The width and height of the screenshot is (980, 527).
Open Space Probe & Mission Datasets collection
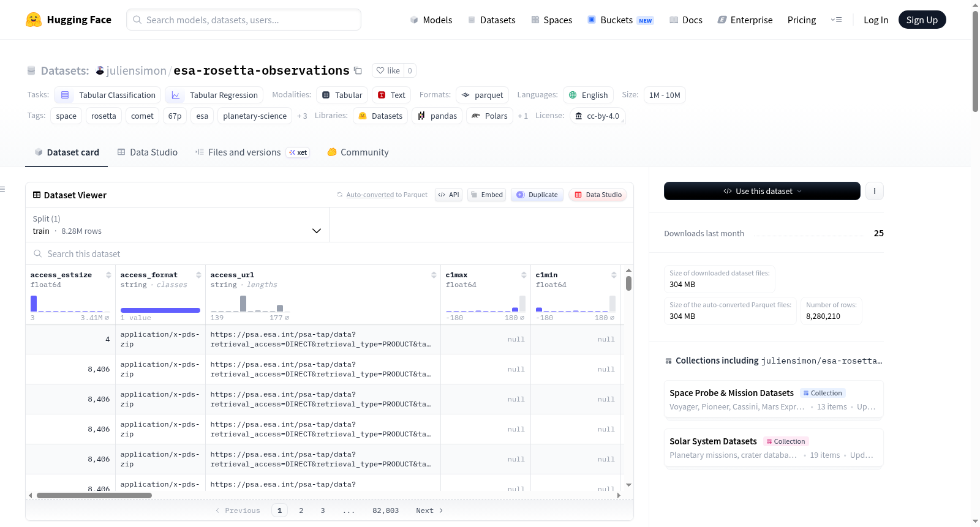774,399
